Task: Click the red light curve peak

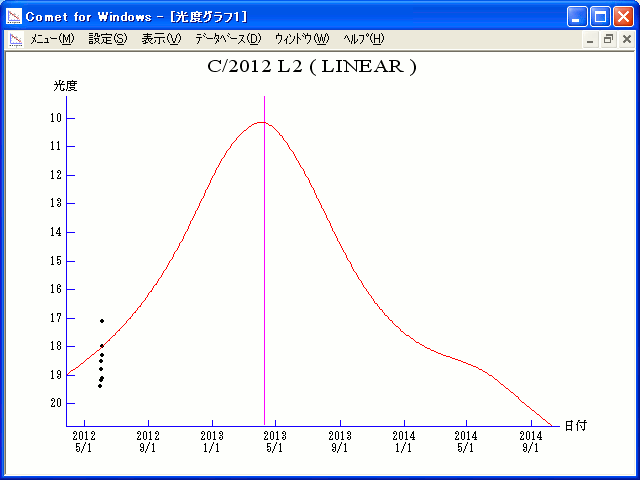Action: click(x=261, y=122)
